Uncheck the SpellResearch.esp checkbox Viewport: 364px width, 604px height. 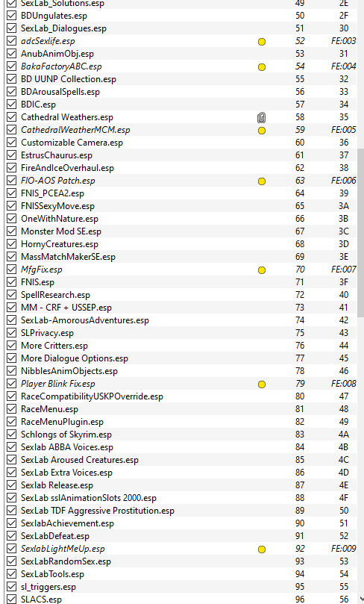12,295
